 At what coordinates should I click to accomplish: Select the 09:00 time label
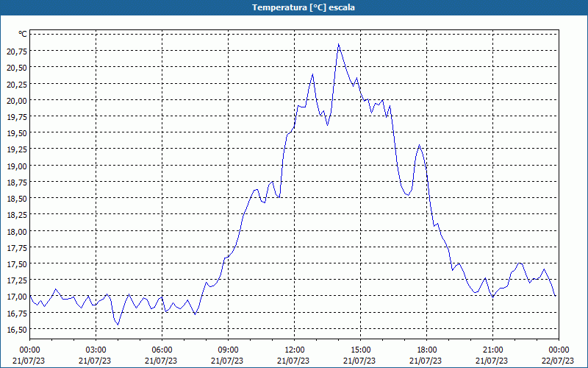(228, 350)
